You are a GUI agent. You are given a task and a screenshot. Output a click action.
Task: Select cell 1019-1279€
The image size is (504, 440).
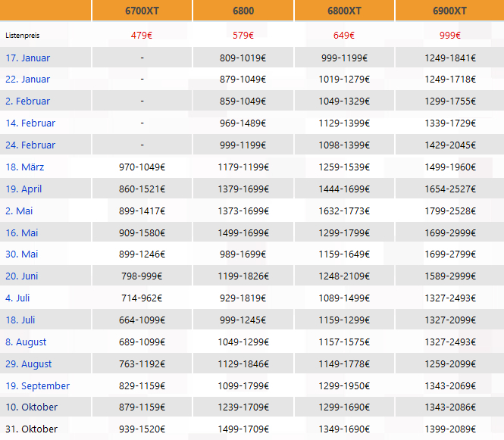[x=344, y=79]
